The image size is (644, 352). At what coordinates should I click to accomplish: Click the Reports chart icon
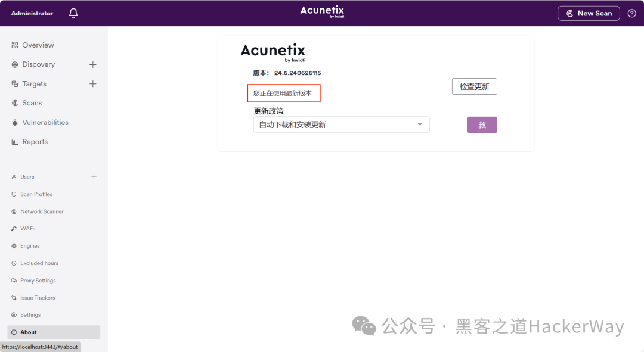click(x=15, y=142)
